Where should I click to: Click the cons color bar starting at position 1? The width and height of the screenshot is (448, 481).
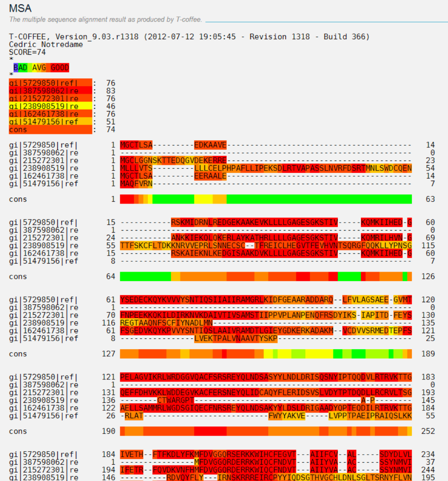click(x=265, y=199)
